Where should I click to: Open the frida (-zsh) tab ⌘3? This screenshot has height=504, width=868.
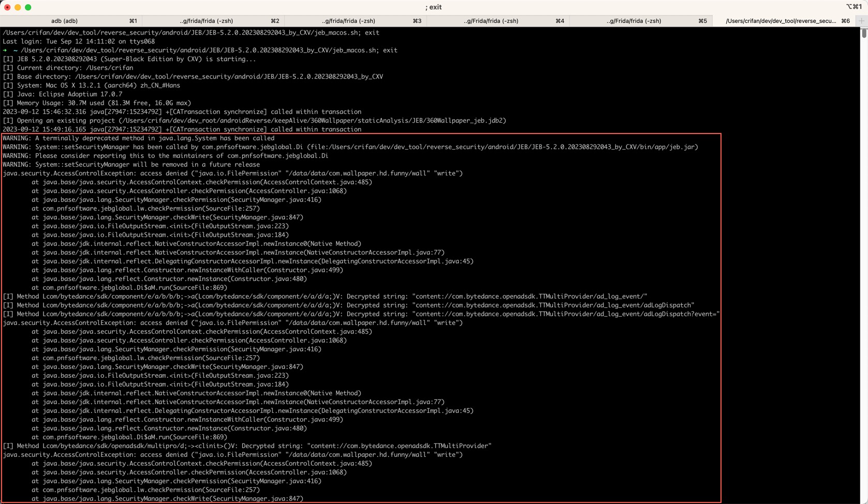point(356,21)
